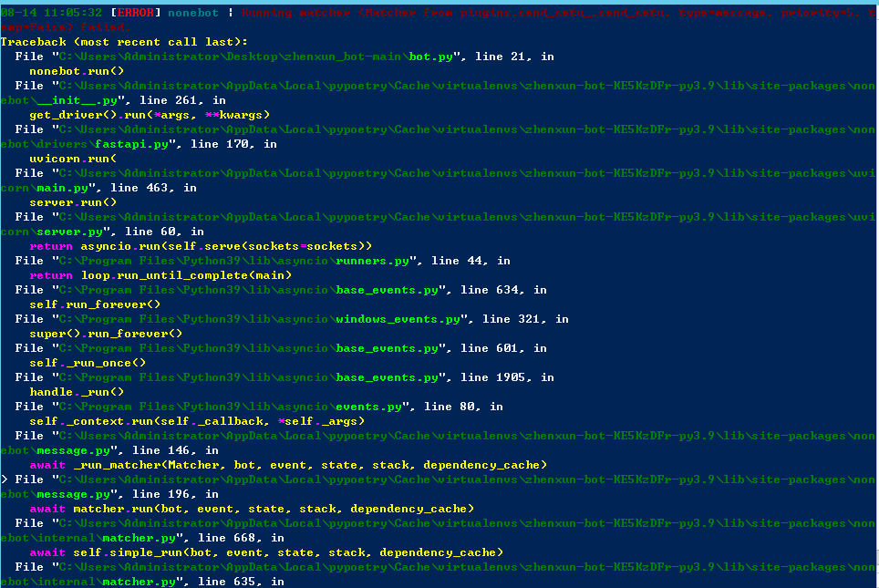The width and height of the screenshot is (879, 588).
Task: Click the runners.py file name
Action: point(372,261)
